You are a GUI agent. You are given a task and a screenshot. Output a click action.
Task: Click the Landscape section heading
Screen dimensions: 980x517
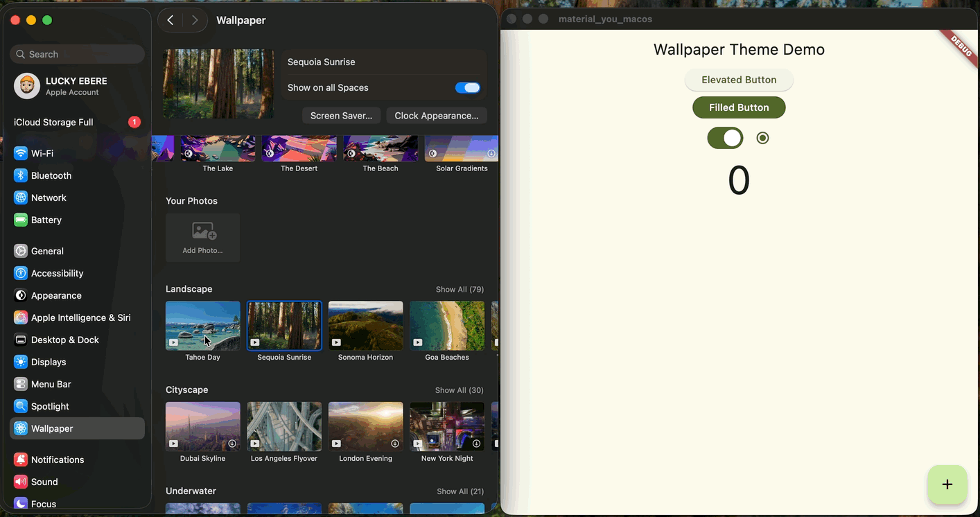click(x=189, y=289)
